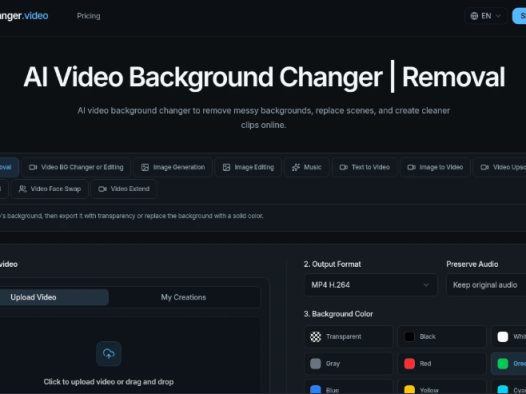
Task: Choose the Transparent background option
Action: (x=349, y=337)
